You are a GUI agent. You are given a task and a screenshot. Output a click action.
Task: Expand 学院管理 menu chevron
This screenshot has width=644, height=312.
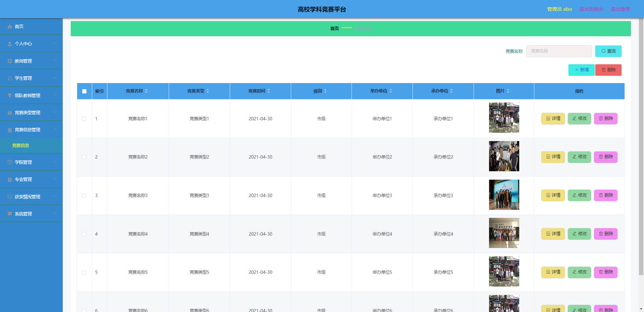pyautogui.click(x=55, y=162)
